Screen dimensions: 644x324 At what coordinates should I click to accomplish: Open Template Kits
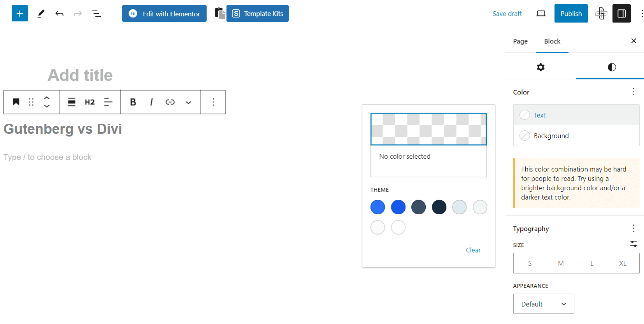pyautogui.click(x=258, y=14)
